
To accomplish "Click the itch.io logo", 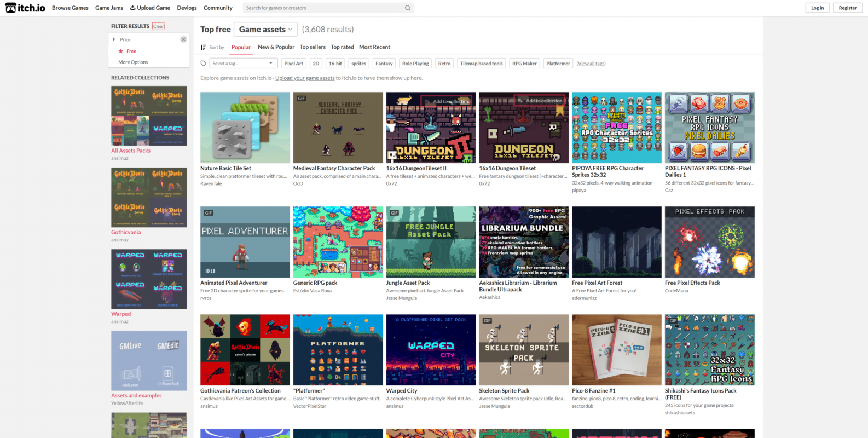I will tap(25, 8).
